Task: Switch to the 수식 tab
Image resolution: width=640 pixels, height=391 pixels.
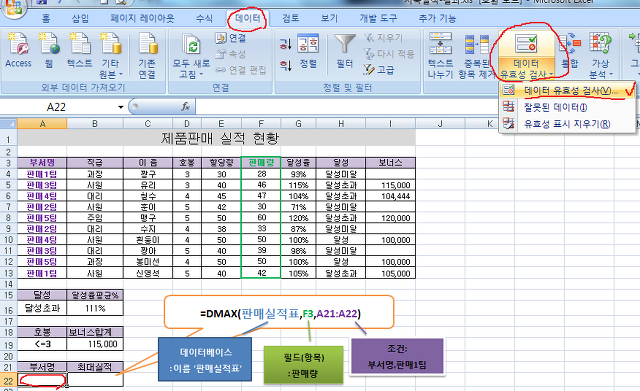Action: coord(204,18)
